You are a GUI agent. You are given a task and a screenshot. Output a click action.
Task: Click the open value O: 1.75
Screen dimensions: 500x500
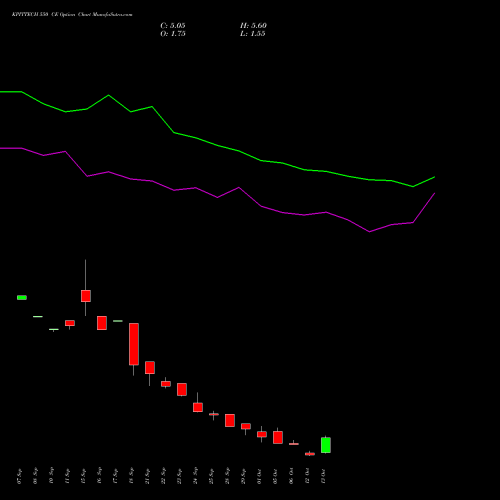point(173,34)
